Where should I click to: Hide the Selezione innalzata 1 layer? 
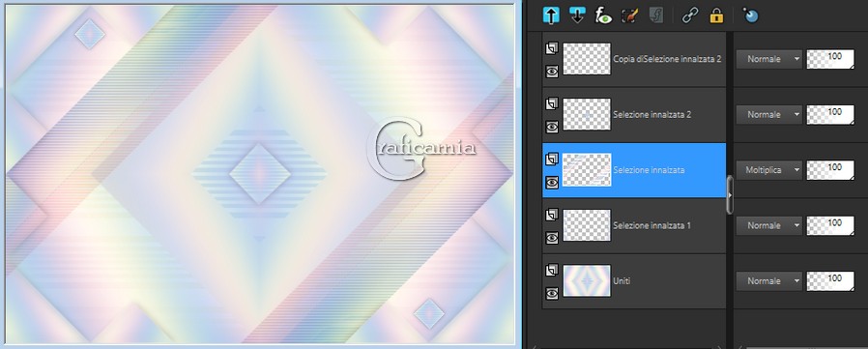(552, 238)
